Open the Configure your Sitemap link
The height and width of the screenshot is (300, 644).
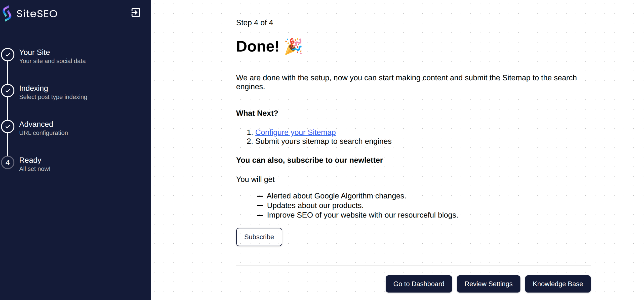[x=295, y=132]
